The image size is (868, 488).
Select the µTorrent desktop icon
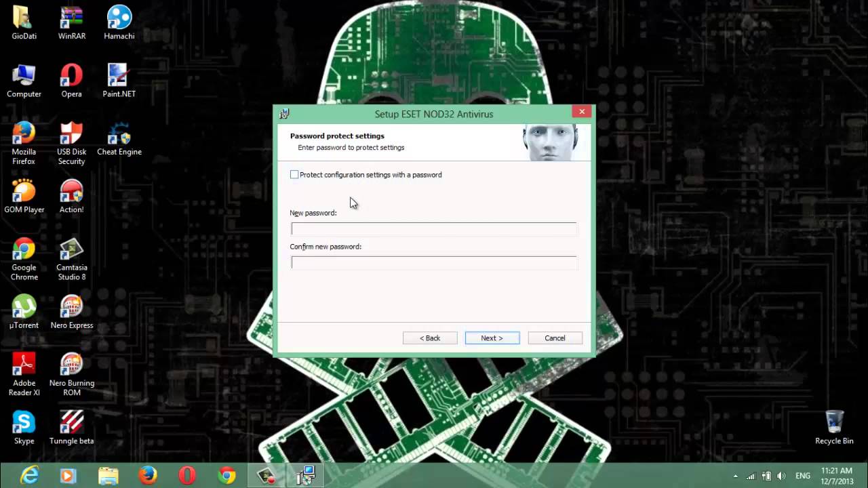(24, 312)
